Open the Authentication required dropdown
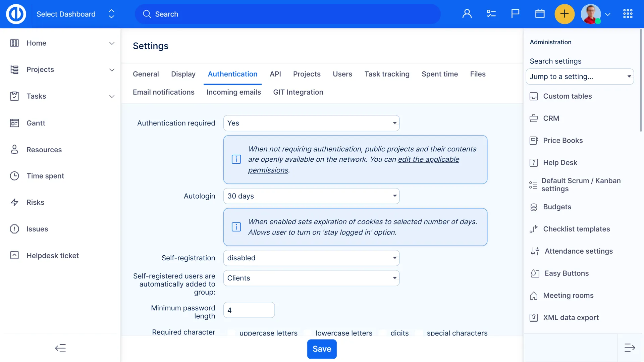The image size is (644, 362). 311,123
